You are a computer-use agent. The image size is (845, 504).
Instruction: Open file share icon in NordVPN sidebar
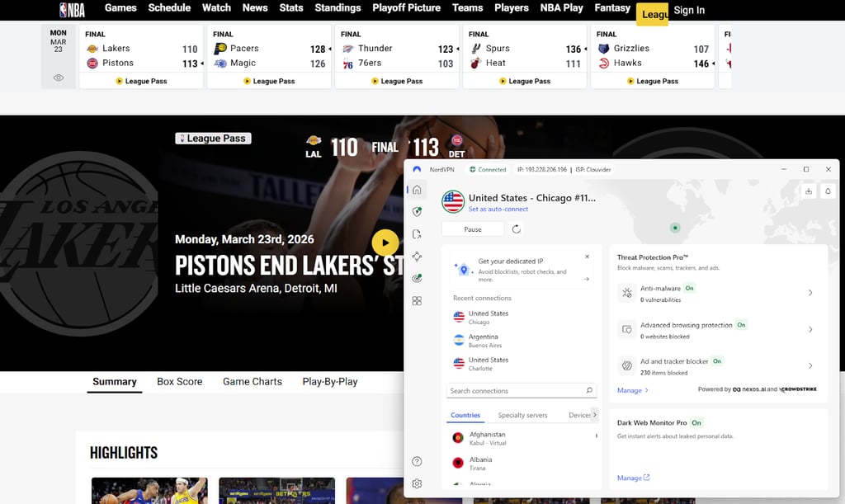(x=417, y=234)
